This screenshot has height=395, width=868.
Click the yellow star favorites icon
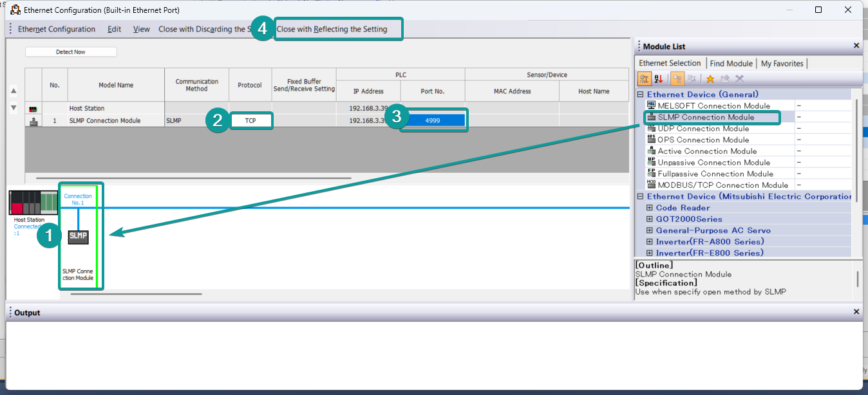(x=710, y=78)
